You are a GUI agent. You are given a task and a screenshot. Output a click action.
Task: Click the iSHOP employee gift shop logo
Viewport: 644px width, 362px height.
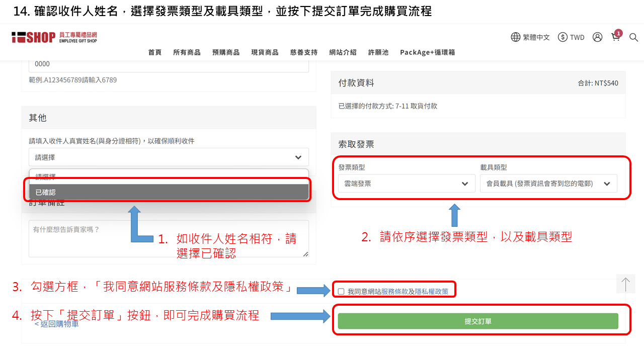54,37
